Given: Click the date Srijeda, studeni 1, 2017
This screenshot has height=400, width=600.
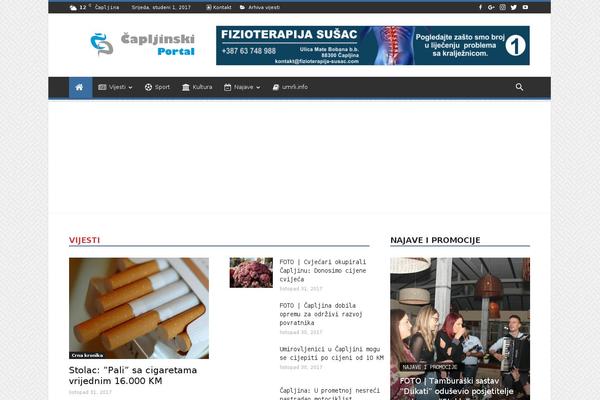Looking at the screenshot, I should click(x=161, y=7).
